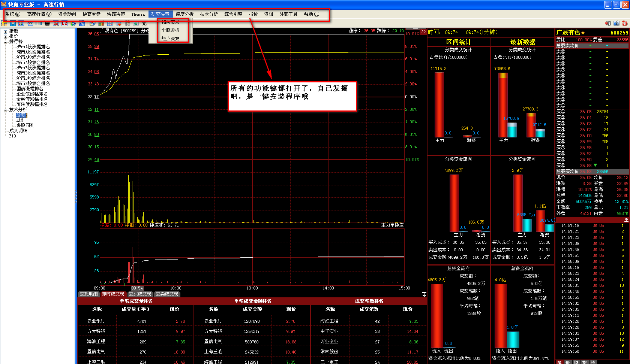This screenshot has height=364, width=630.
Task: Switch to the 即时成交榜 tab
Action: pyautogui.click(x=113, y=294)
